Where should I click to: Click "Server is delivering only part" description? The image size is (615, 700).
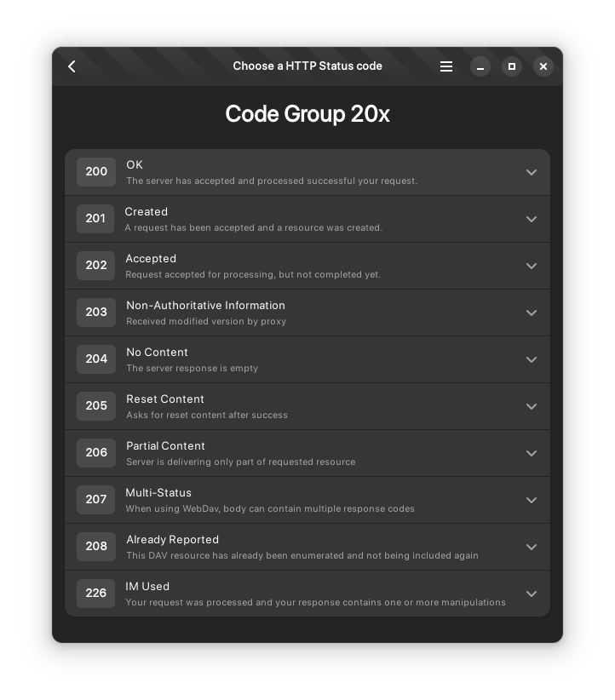241,462
